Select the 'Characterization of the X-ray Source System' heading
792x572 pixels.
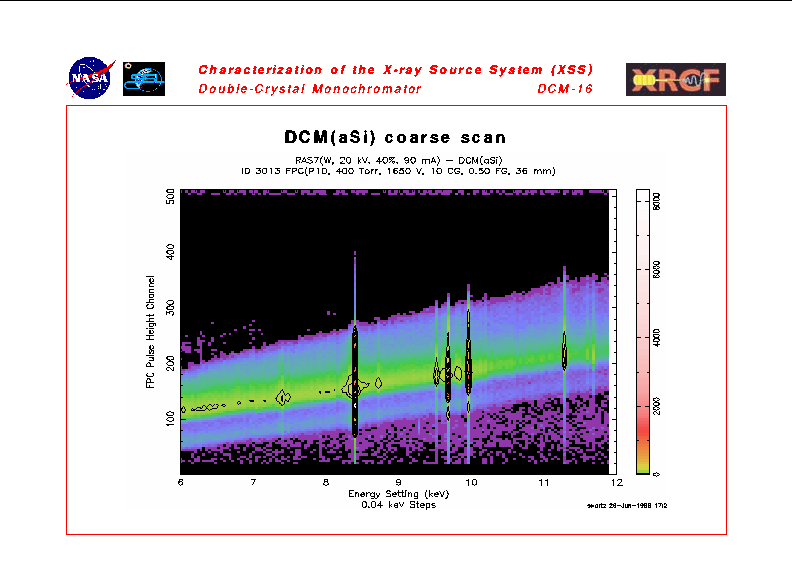click(395, 70)
